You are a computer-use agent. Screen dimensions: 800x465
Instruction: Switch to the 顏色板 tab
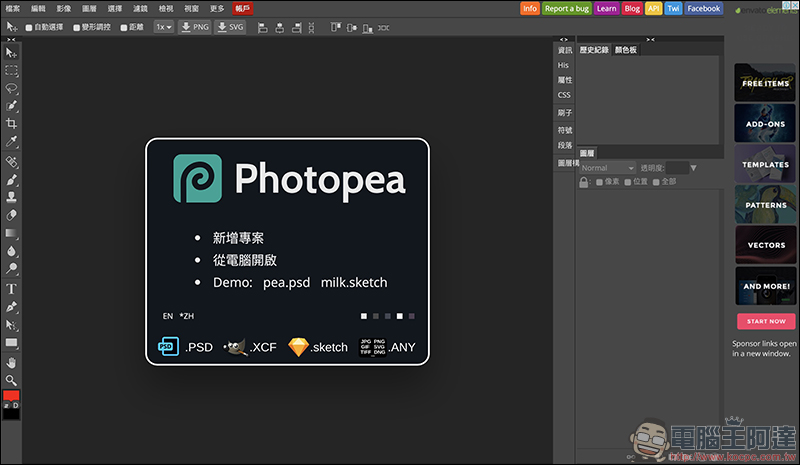click(x=626, y=50)
